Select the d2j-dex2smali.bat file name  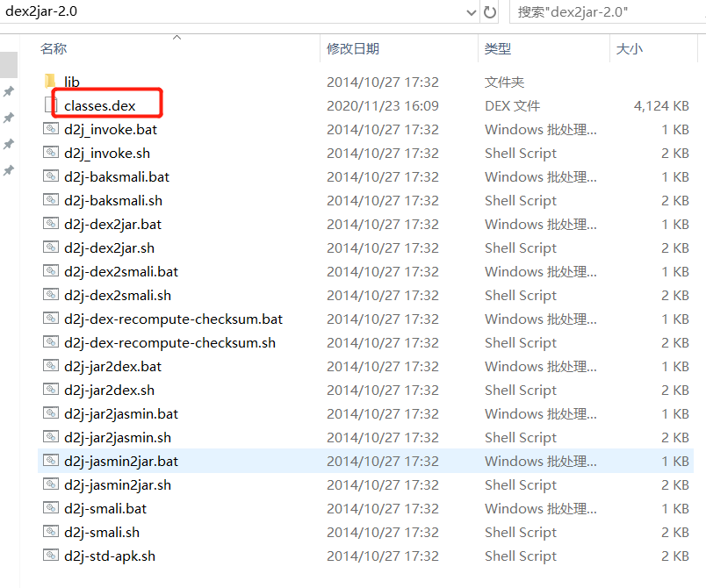point(121,272)
